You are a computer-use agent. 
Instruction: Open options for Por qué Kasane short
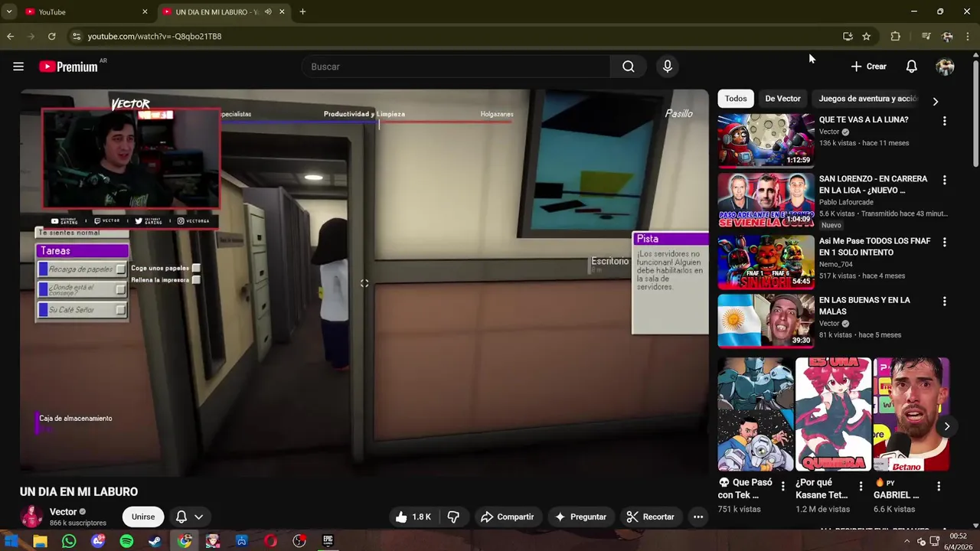(861, 486)
